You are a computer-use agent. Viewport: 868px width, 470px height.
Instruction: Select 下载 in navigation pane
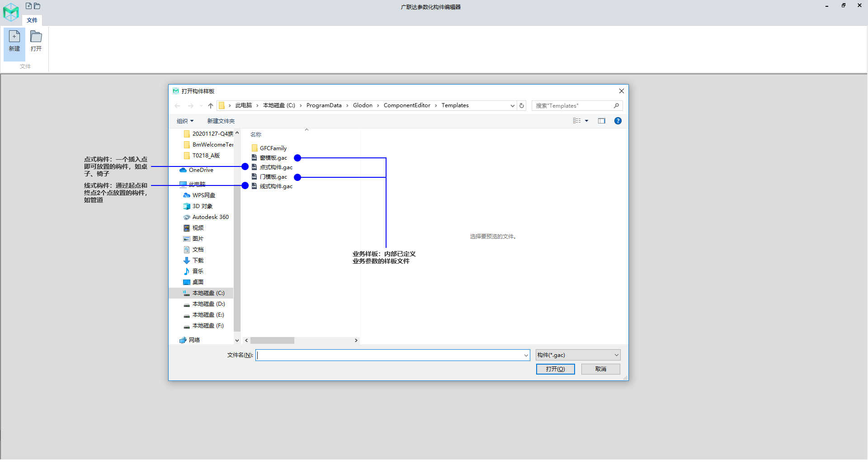pyautogui.click(x=193, y=261)
